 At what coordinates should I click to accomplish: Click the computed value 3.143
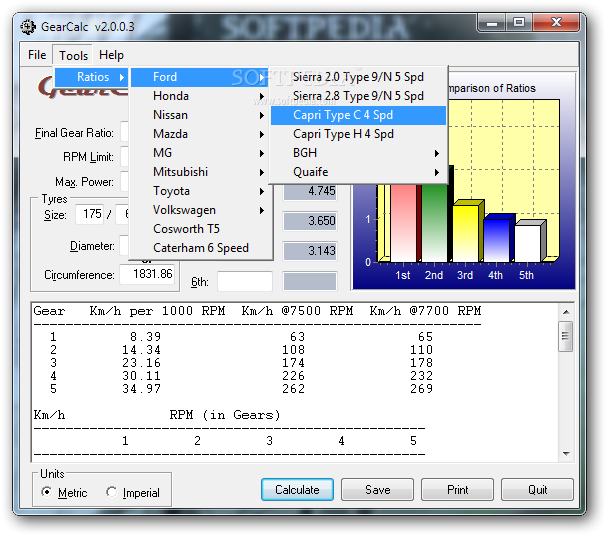(x=310, y=251)
